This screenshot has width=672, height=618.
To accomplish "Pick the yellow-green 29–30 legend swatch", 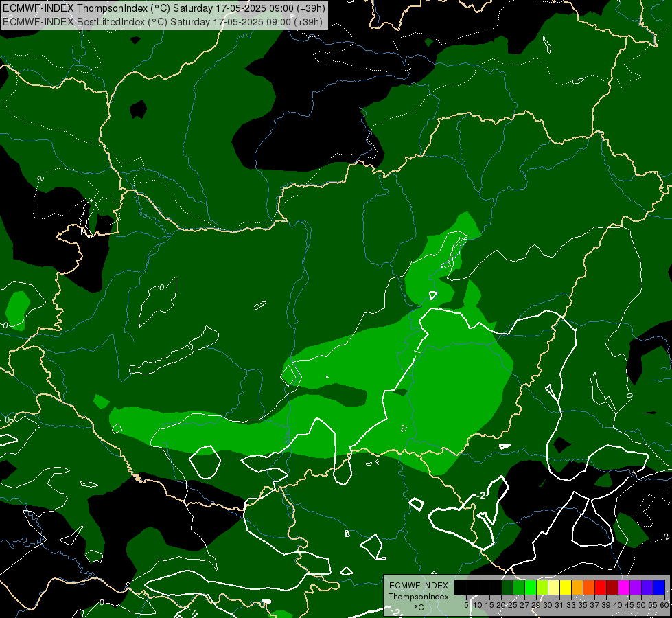I will click(542, 587).
